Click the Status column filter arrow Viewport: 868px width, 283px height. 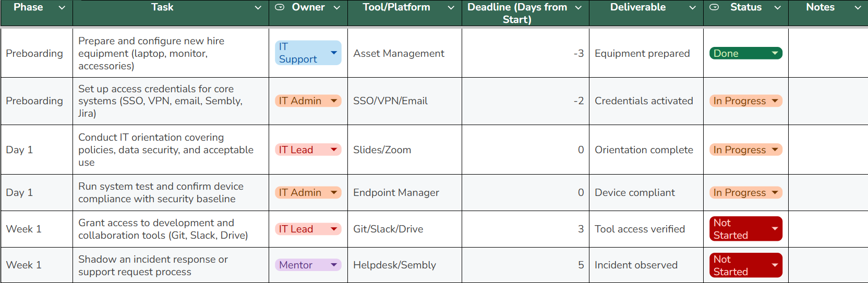click(x=777, y=8)
